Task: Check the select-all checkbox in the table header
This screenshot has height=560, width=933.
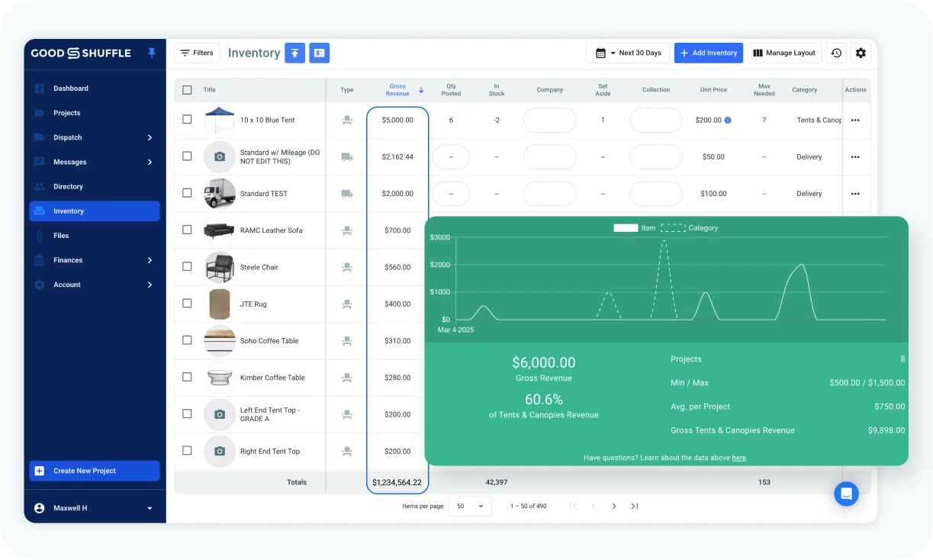Action: click(187, 89)
